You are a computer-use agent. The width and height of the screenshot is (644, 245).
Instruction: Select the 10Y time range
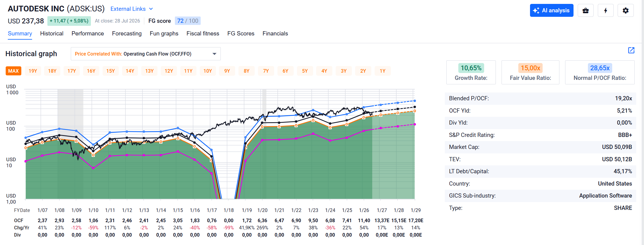pyautogui.click(x=208, y=71)
